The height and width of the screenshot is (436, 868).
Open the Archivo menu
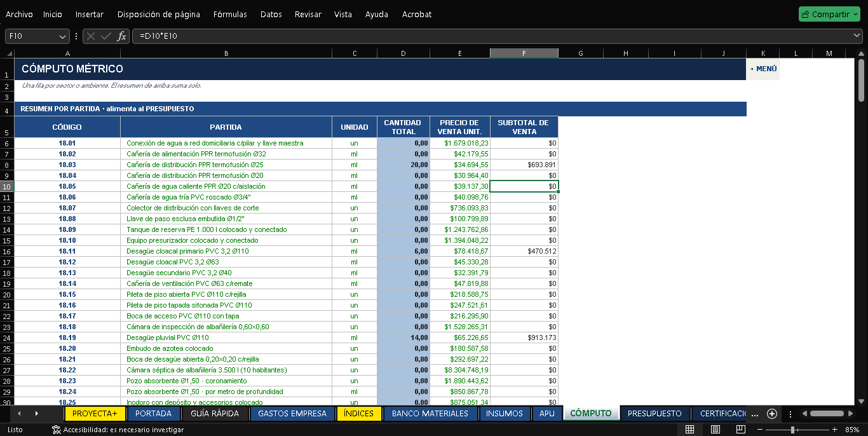pyautogui.click(x=19, y=14)
